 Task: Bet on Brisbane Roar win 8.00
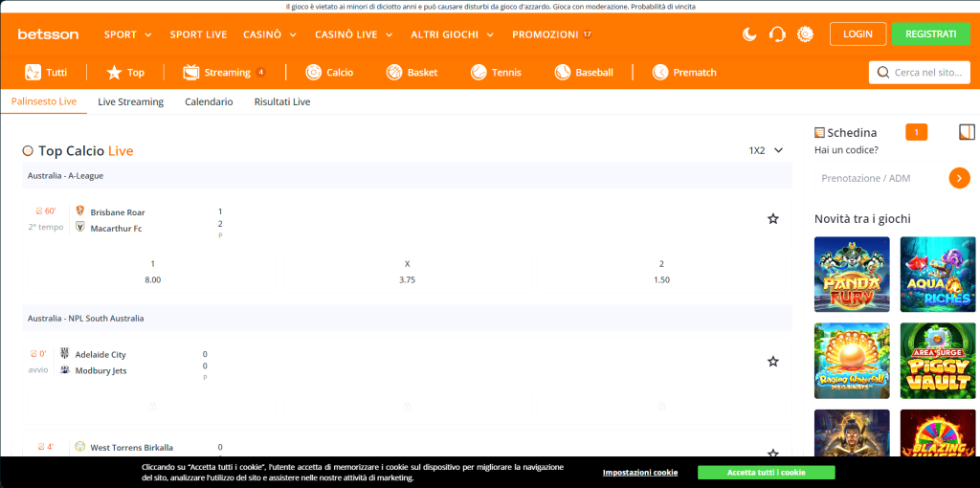152,272
